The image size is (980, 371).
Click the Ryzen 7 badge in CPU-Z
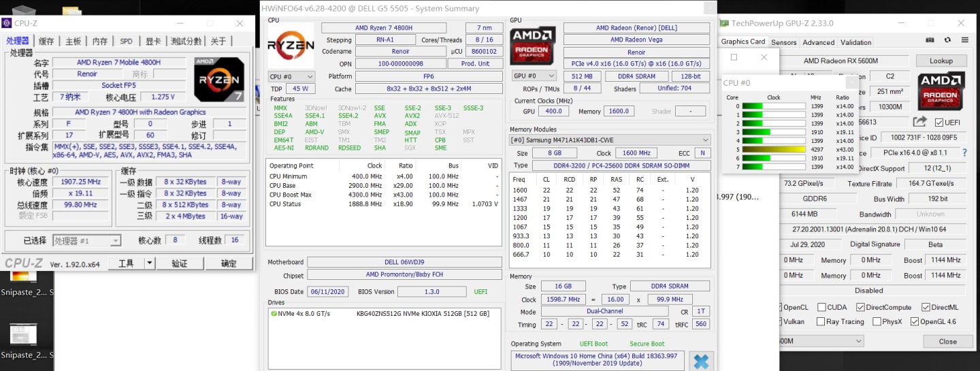coord(219,79)
